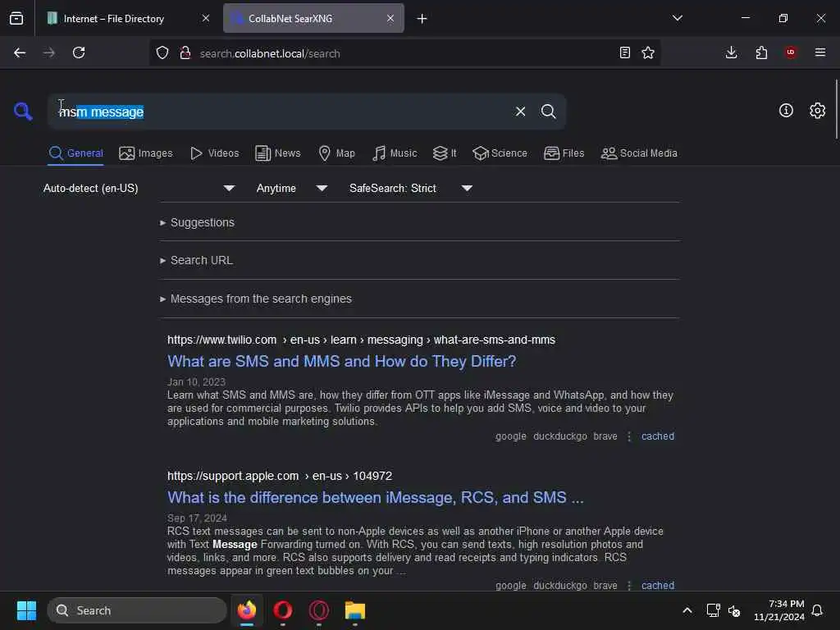Bookmark this page with star

(648, 52)
